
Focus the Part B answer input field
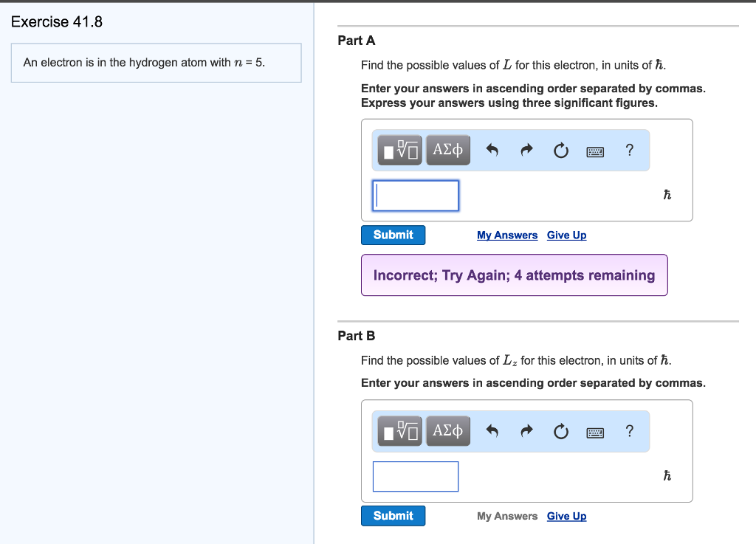[x=416, y=477]
